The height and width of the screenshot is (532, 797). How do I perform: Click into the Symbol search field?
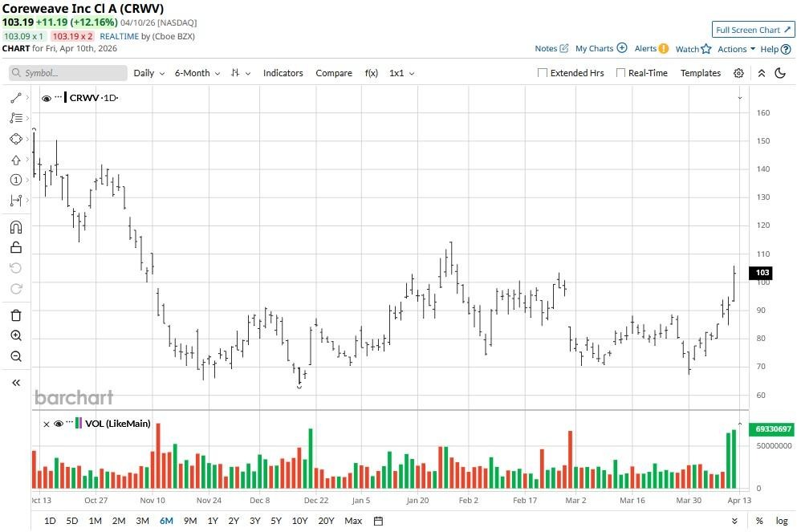click(68, 73)
